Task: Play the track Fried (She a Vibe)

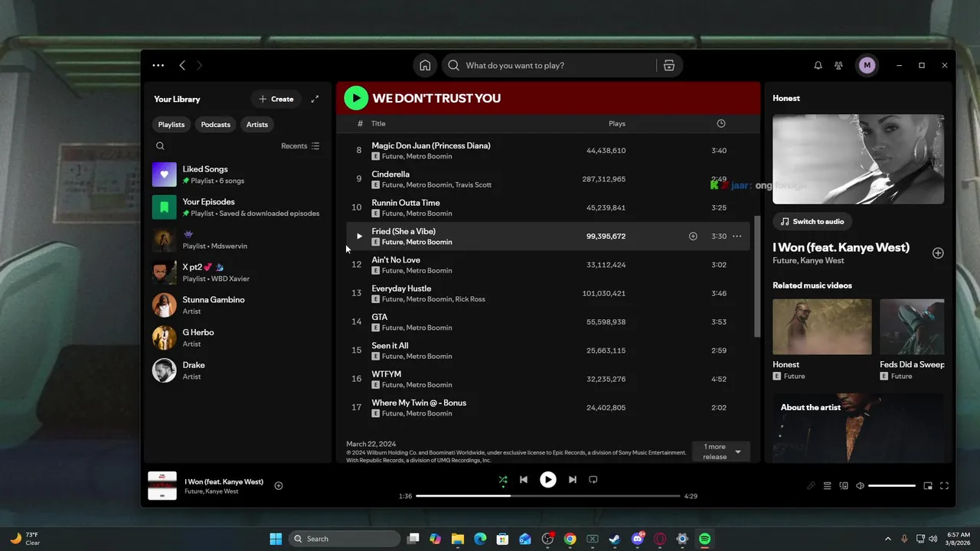Action: coord(359,236)
